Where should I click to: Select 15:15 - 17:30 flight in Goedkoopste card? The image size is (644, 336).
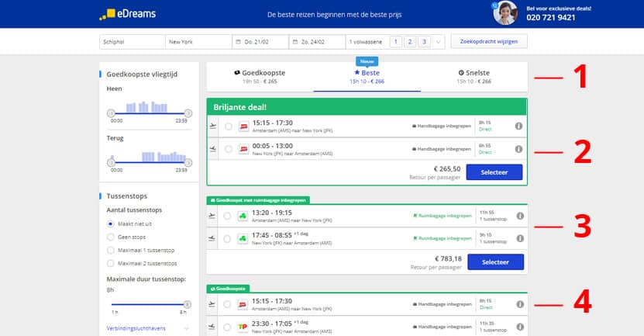coord(227,305)
